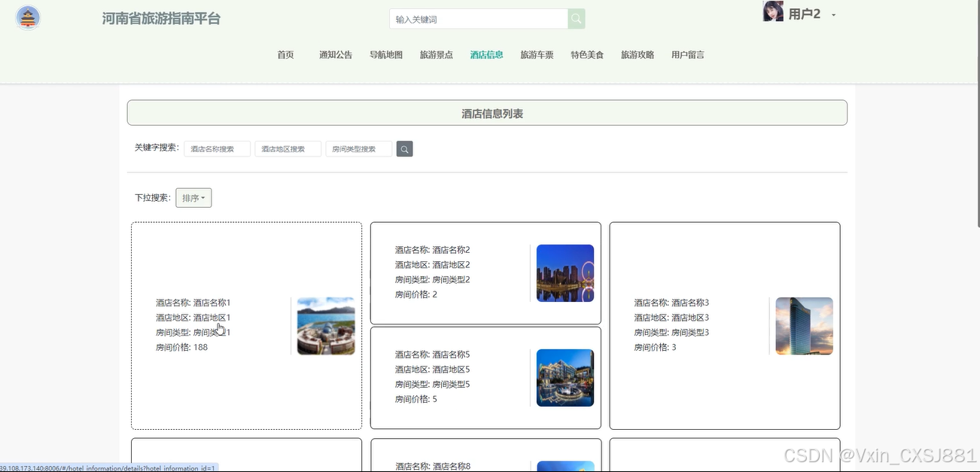Select the 酒店信息 menu item
Viewport: 980px width, 472px height.
click(487, 55)
